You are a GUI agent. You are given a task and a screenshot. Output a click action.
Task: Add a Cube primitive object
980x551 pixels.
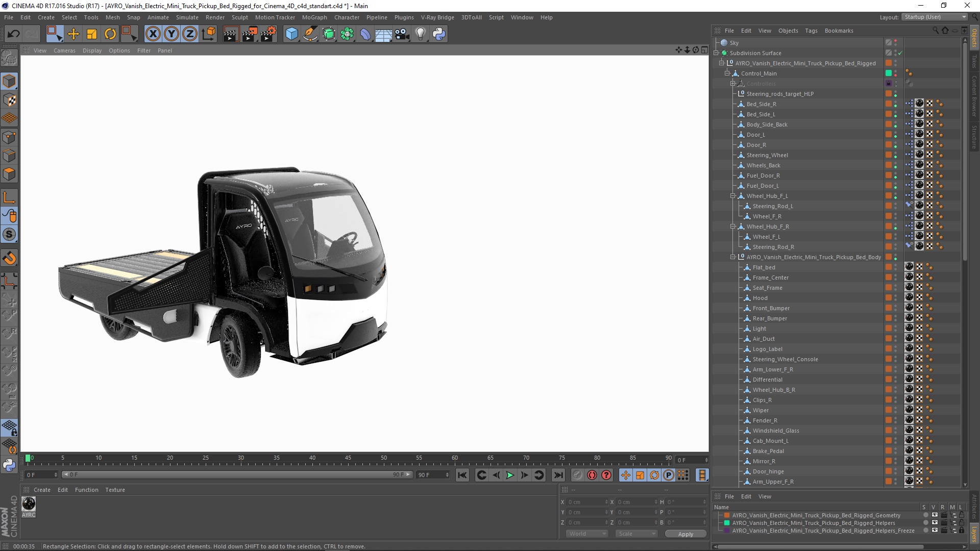[291, 34]
